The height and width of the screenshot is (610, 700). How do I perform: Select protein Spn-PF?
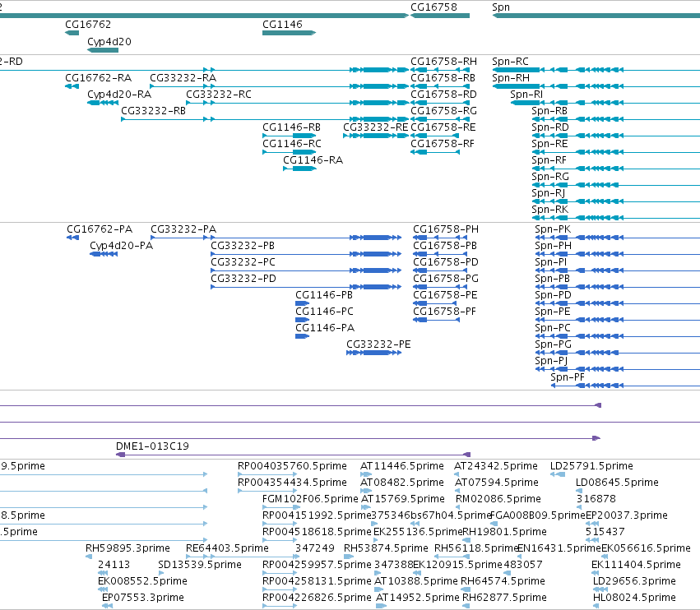click(x=568, y=377)
